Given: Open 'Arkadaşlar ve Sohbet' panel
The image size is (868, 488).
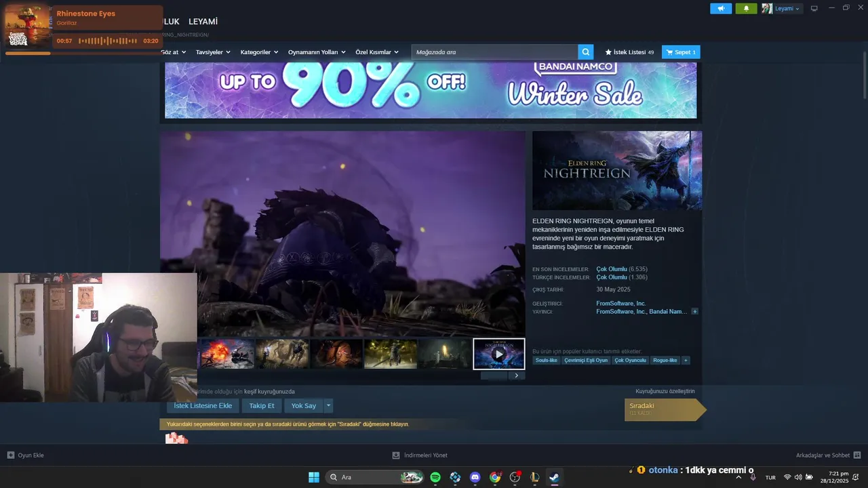Looking at the screenshot, I should [x=828, y=455].
